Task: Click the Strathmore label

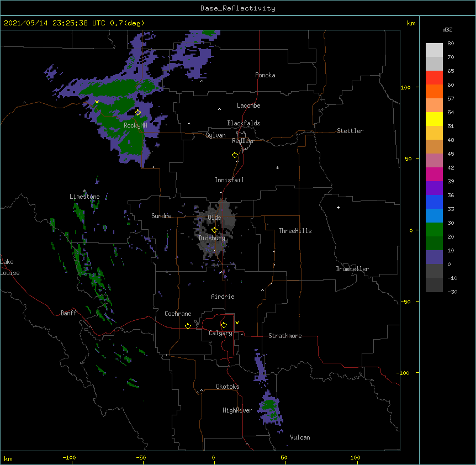Action: 285,336
